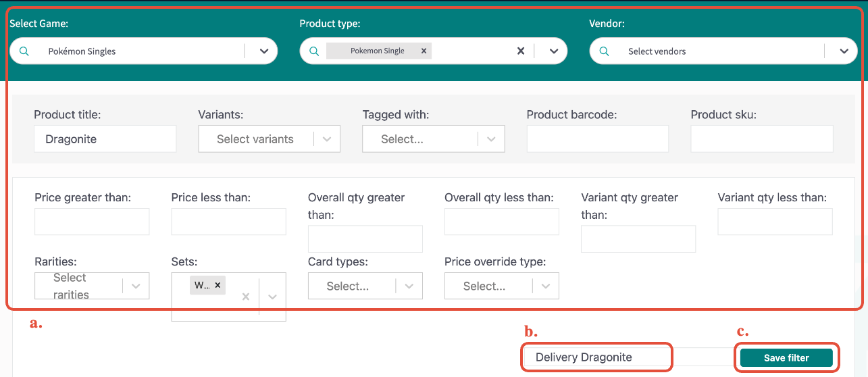Image resolution: width=868 pixels, height=377 pixels.
Task: Open the Variants dropdown
Action: coord(327,139)
